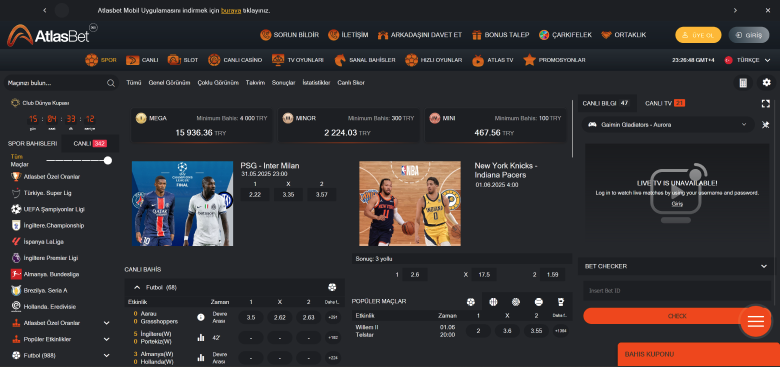780x367 pixels.
Task: Select basketball icon in Popüler Maçlar
Action: tap(493, 301)
